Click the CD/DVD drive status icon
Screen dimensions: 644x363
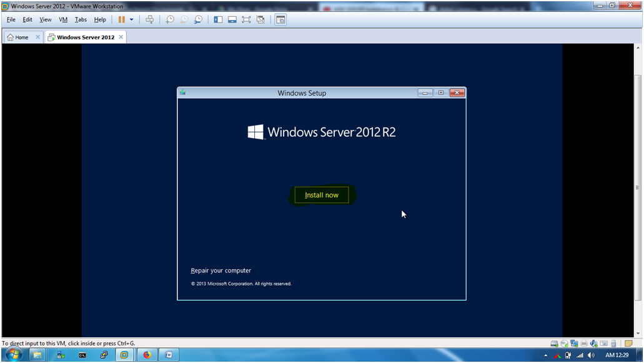tap(564, 343)
